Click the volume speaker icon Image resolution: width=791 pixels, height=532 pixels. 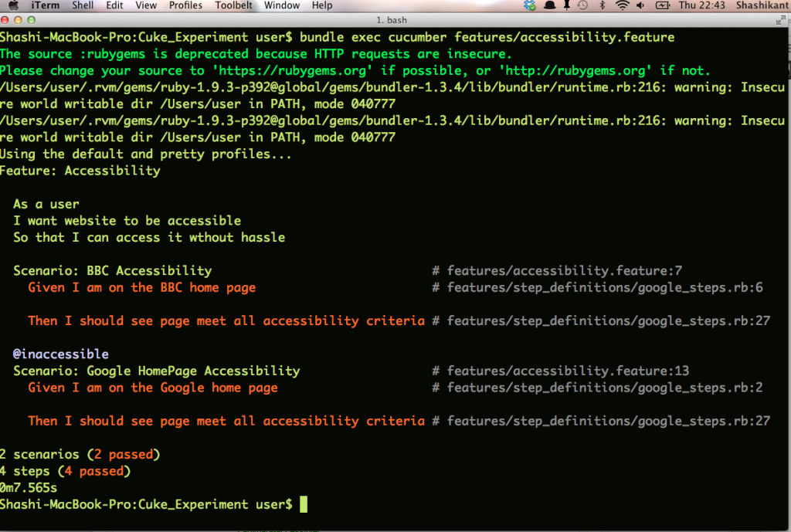click(x=640, y=5)
